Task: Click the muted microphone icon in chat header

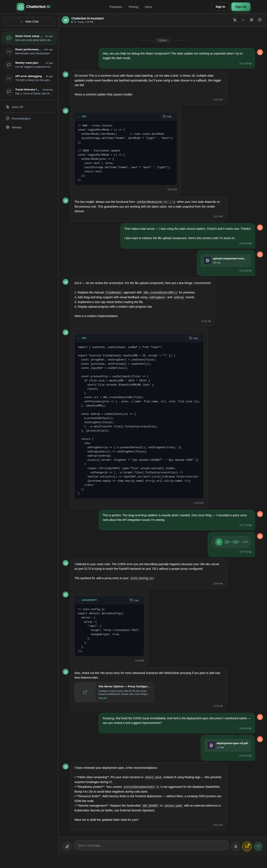Action: click(x=235, y=20)
